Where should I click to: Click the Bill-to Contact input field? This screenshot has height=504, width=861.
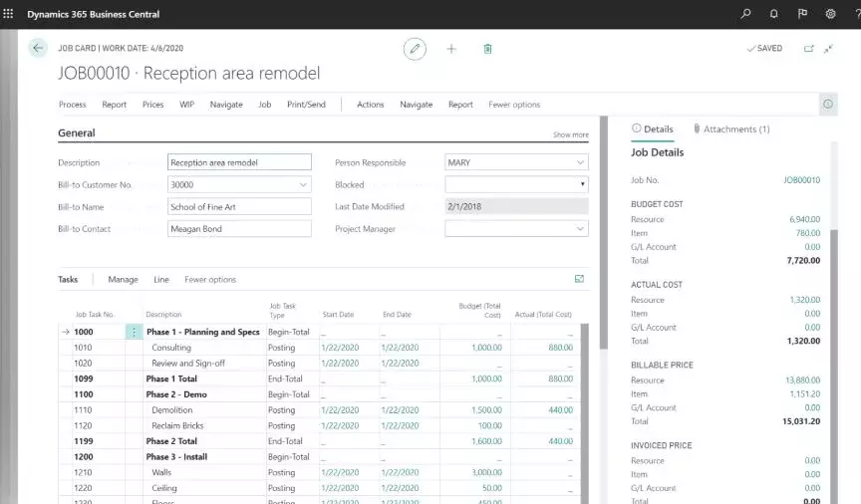[239, 229]
